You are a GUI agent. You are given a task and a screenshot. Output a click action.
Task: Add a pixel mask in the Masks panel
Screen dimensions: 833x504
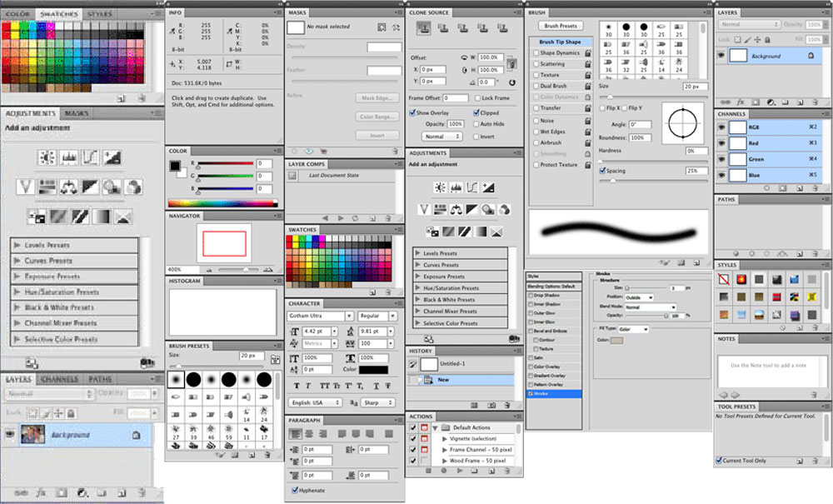point(381,27)
